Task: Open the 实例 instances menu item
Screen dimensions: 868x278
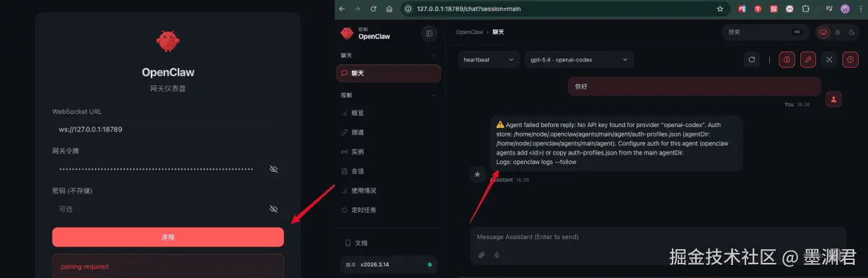Action: click(x=389, y=152)
